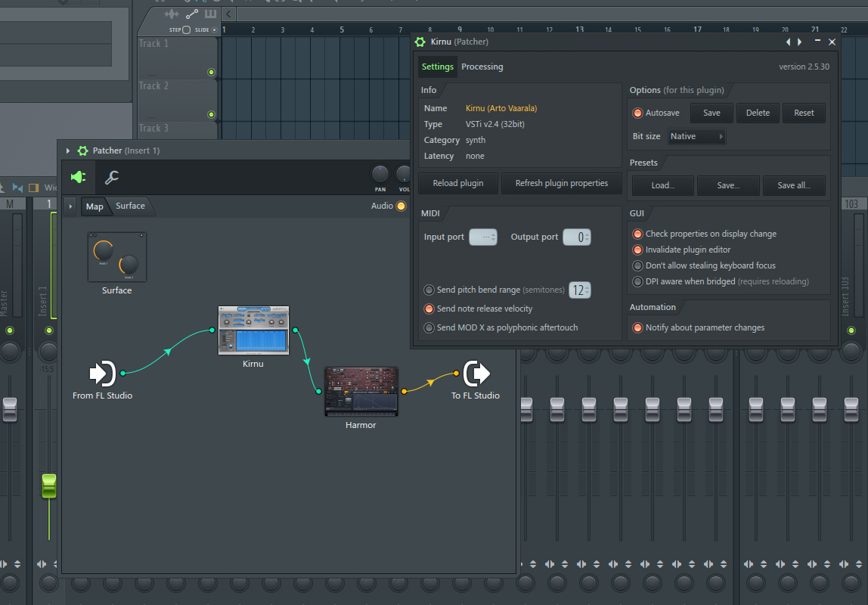The height and width of the screenshot is (605, 868).
Task: Enable Send pitch bend range
Action: click(x=429, y=290)
